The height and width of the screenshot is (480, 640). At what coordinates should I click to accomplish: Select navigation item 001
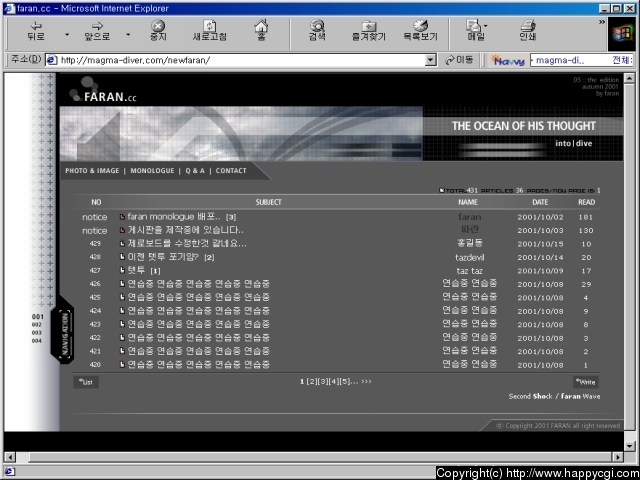(38, 317)
